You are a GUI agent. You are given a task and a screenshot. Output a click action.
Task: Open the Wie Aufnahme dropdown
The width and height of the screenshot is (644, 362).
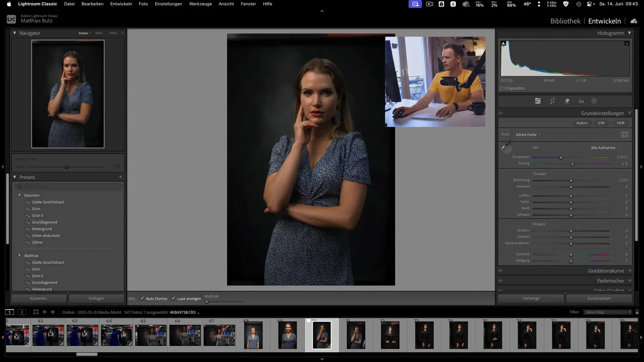click(604, 147)
